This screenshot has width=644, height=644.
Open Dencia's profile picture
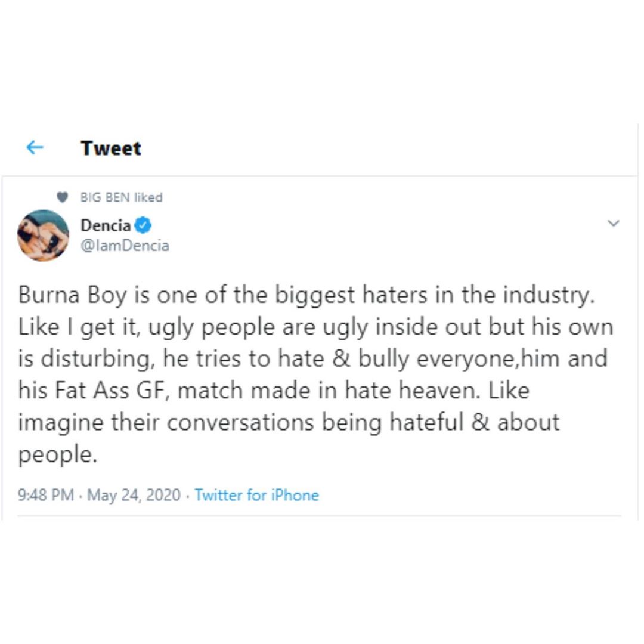43,236
